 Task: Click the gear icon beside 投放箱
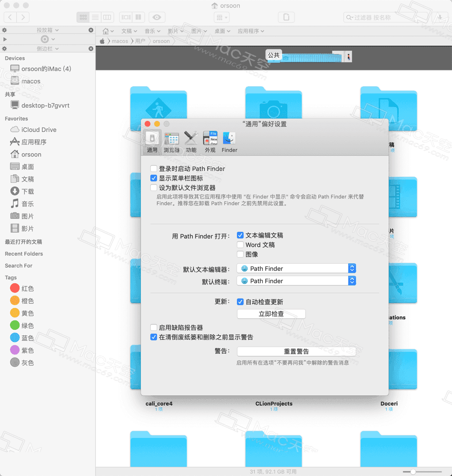click(4, 30)
